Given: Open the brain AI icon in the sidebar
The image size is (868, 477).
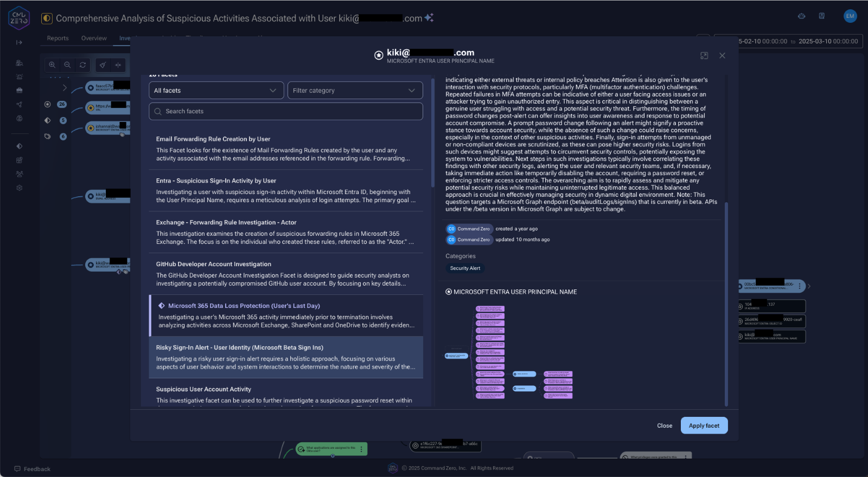Looking at the screenshot, I should click(20, 118).
